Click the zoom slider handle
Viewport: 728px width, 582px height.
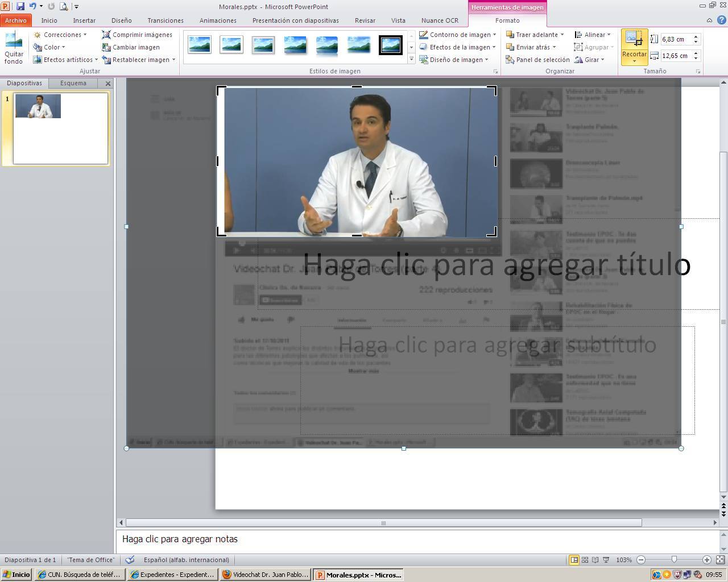(674, 560)
